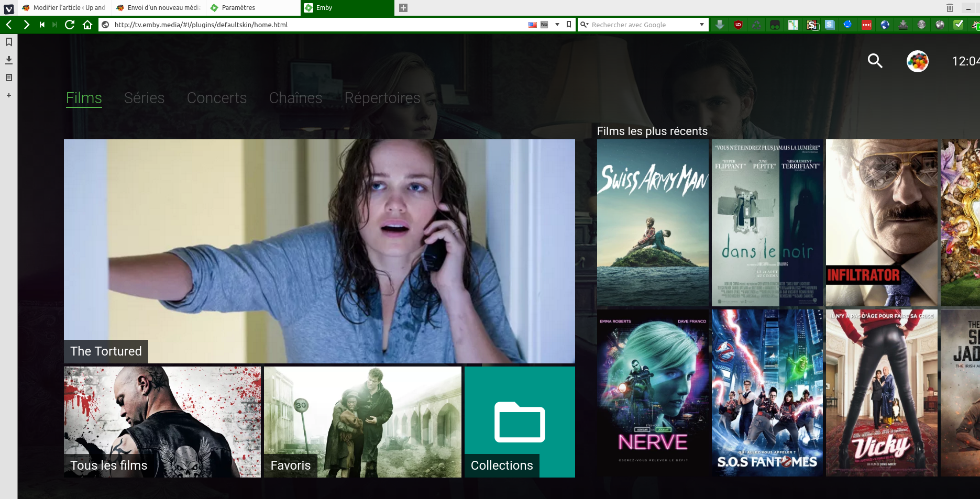Click the 'Films les plus récents' heading

[652, 131]
